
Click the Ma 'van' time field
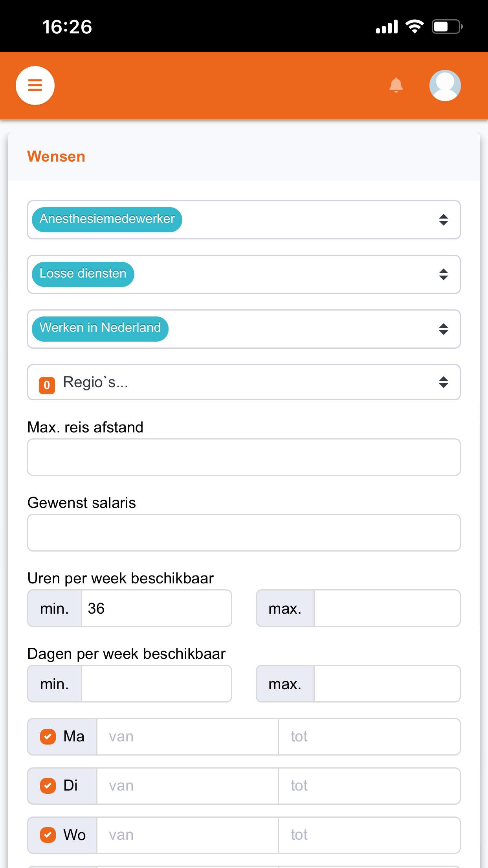click(x=187, y=737)
